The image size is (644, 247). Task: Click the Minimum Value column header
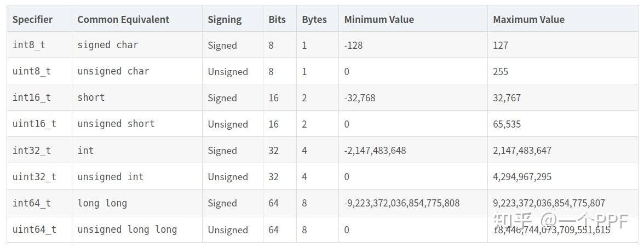point(379,19)
